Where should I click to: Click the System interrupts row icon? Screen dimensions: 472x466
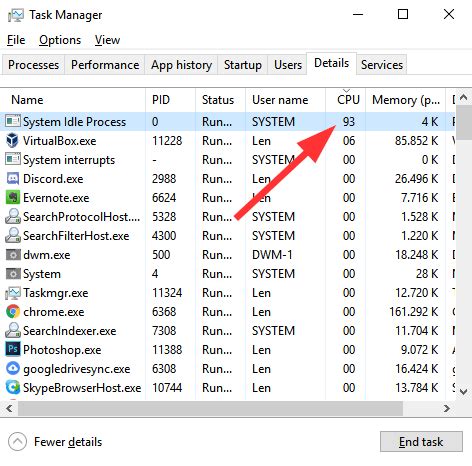tap(13, 159)
